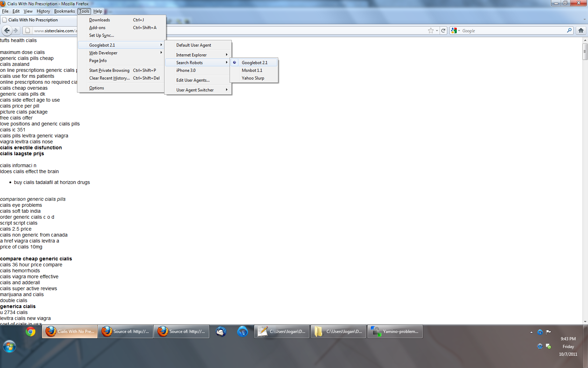588x368 pixels.
Task: Click the browser Back arrow button
Action: click(7, 30)
